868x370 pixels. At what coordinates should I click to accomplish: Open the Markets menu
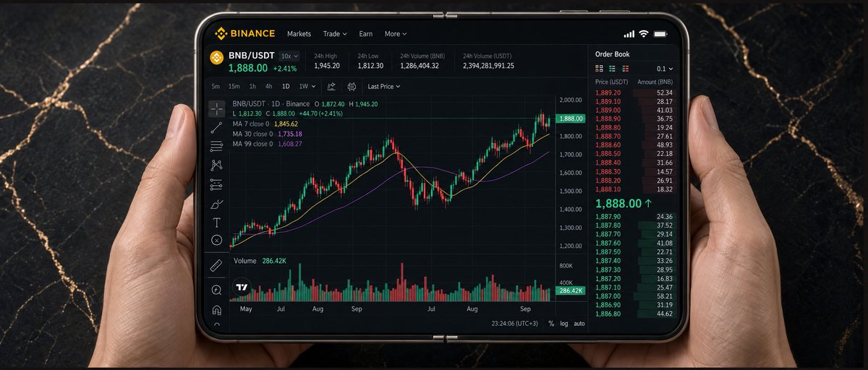(299, 34)
